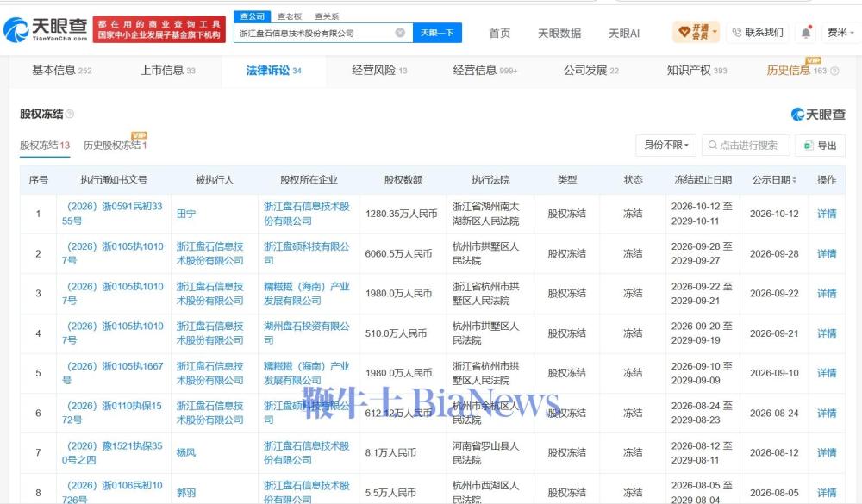Click the help icon next to 历史信息 tab
862x504 pixels.
click(834, 71)
